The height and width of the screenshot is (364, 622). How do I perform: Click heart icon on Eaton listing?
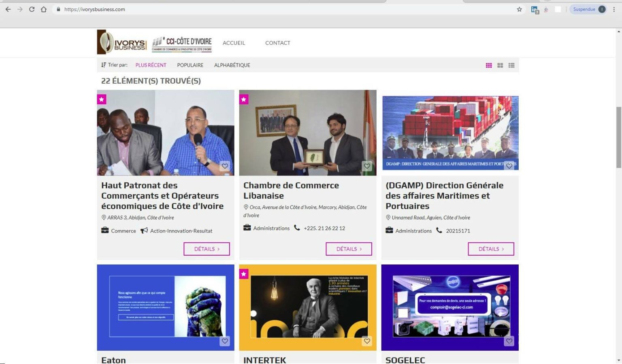tap(225, 341)
